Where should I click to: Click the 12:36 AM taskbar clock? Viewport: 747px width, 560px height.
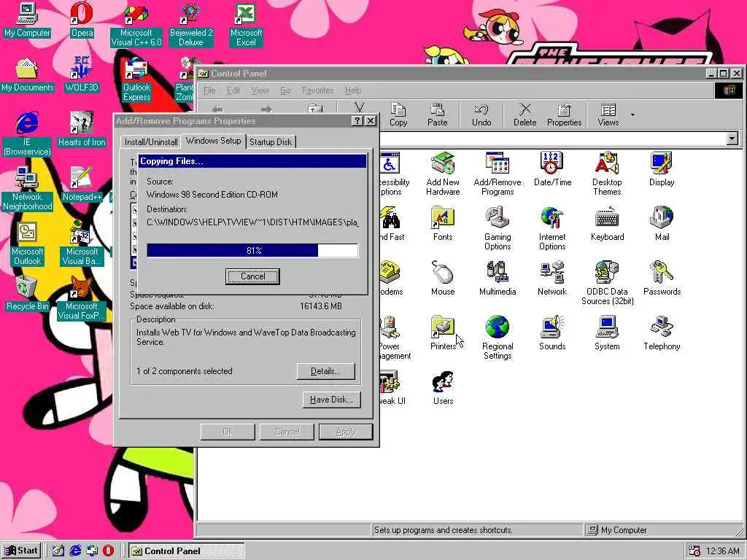point(722,551)
